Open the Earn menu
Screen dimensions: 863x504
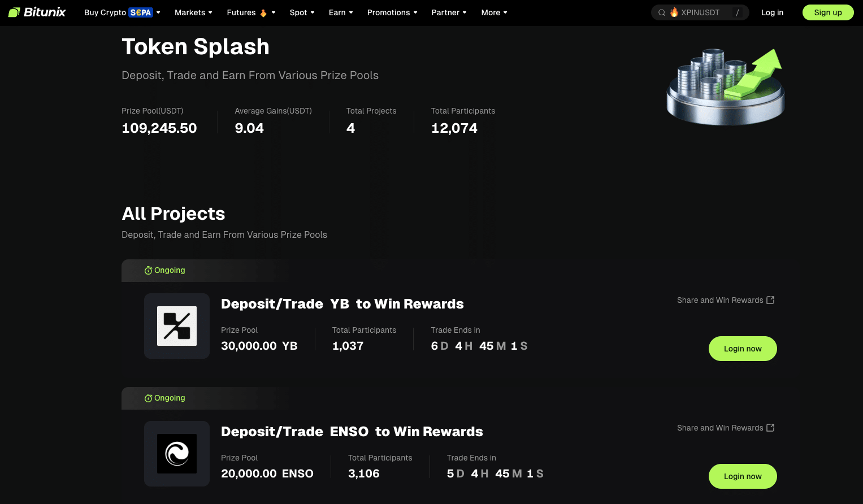(x=337, y=12)
